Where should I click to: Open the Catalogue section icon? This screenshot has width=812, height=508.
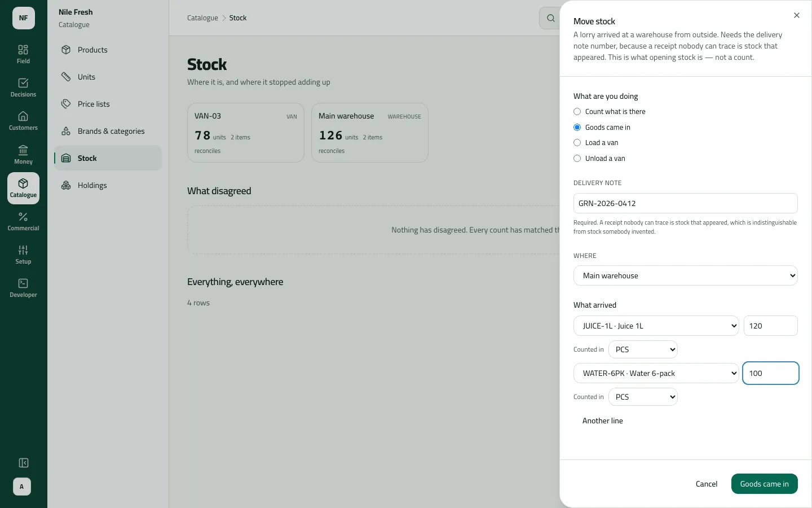(x=23, y=188)
